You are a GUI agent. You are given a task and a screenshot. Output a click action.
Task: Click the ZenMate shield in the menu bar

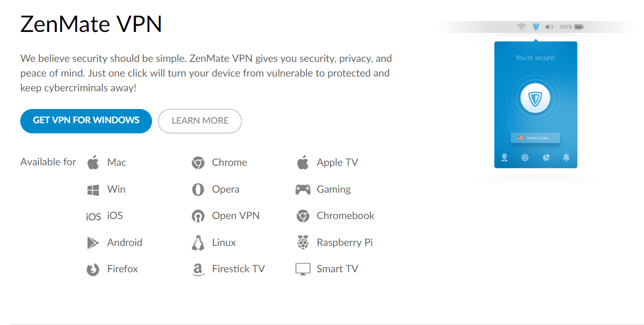[535, 26]
